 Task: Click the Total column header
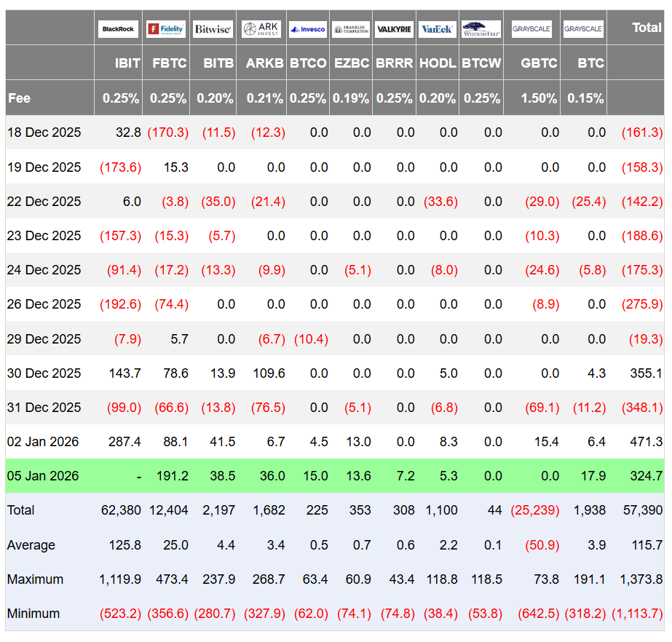click(x=647, y=28)
